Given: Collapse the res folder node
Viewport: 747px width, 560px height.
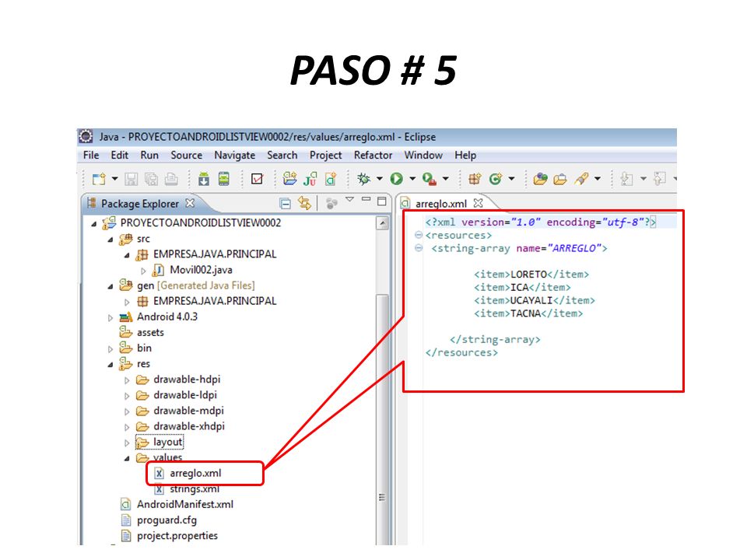Looking at the screenshot, I should 110,365.
